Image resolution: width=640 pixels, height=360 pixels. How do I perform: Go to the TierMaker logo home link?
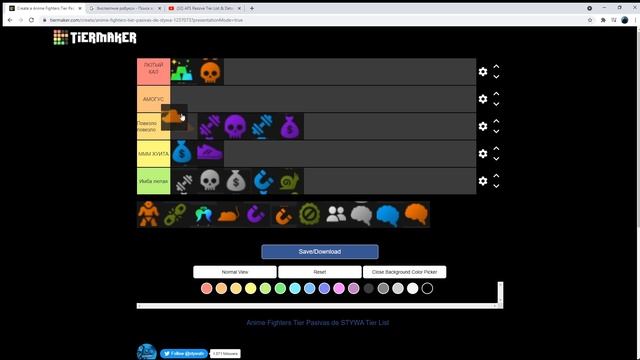(95, 38)
